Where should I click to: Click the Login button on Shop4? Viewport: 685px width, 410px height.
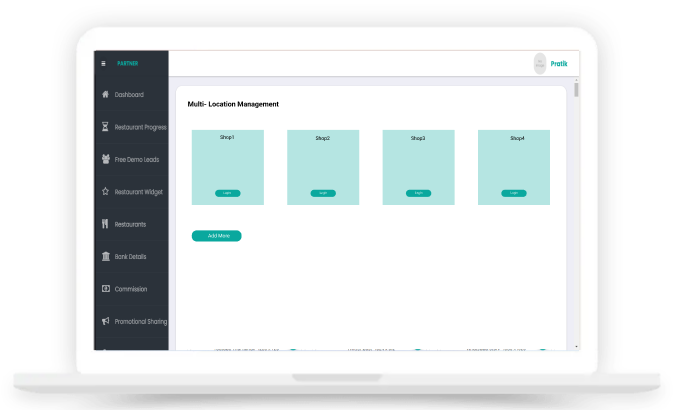click(514, 193)
